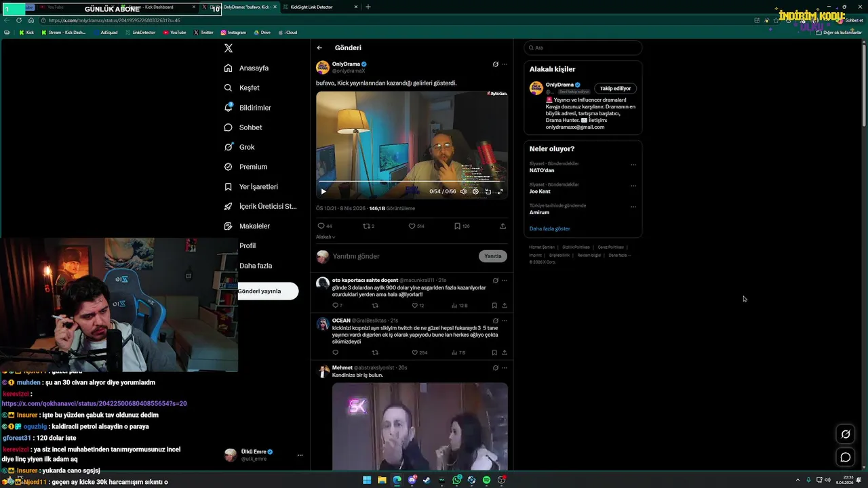Open options for NATO'dan trend
Image resolution: width=868 pixels, height=488 pixels.
(x=633, y=165)
